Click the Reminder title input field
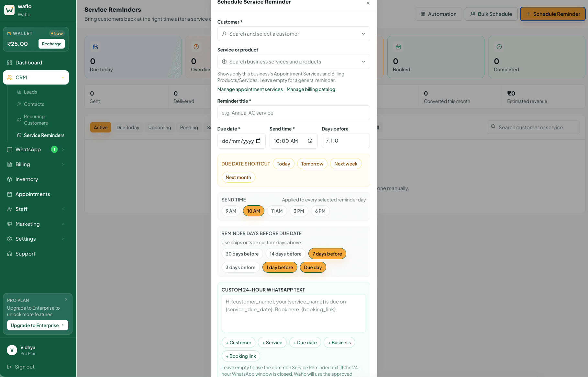588x377 pixels. 294,113
